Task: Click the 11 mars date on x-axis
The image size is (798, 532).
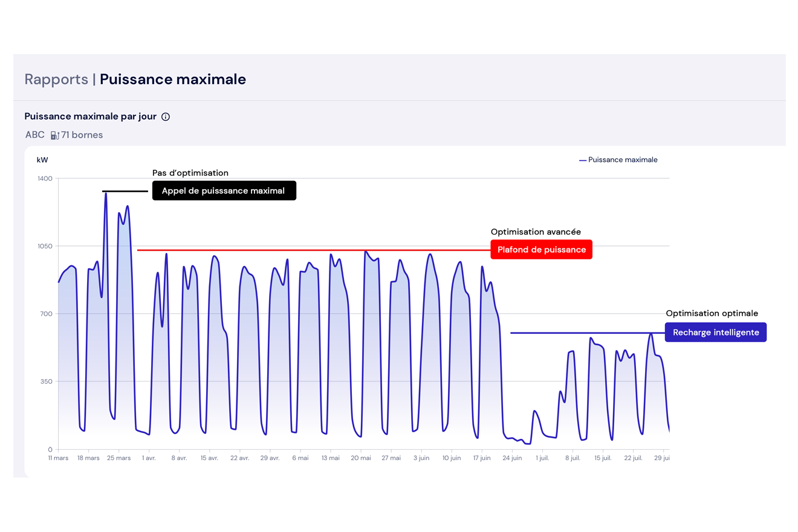Action: pos(59,458)
